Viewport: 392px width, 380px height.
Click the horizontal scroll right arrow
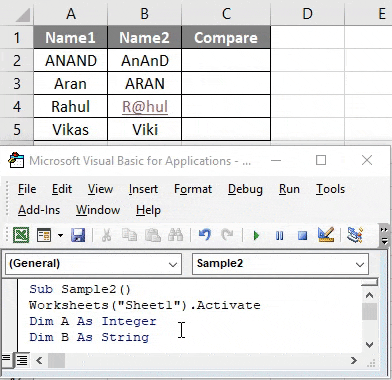click(354, 360)
